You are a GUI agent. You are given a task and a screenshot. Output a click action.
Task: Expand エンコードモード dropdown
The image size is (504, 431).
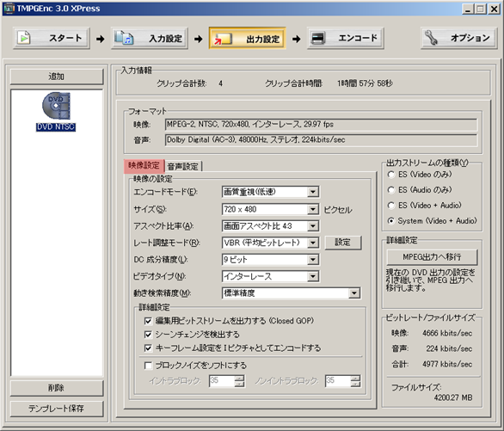[312, 192]
